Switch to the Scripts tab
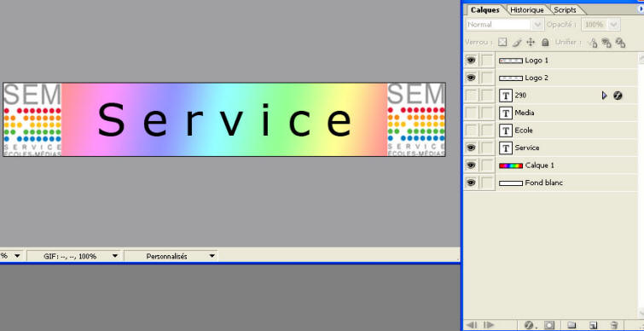644x331 pixels. [x=565, y=10]
